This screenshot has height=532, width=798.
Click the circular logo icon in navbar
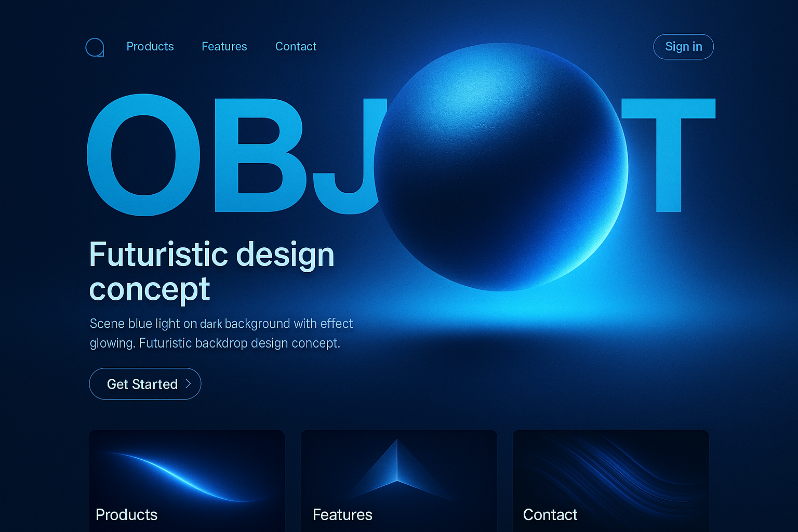[95, 47]
